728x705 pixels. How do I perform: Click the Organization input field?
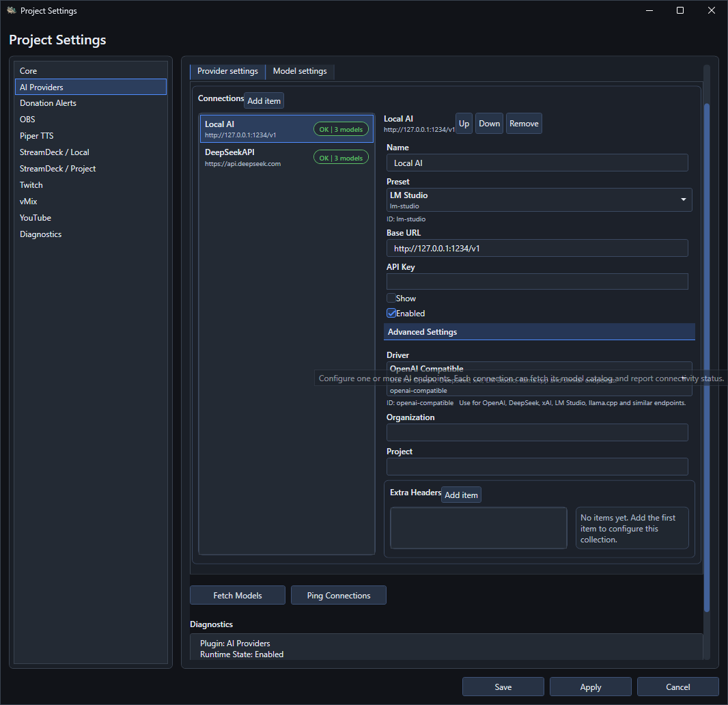click(537, 432)
